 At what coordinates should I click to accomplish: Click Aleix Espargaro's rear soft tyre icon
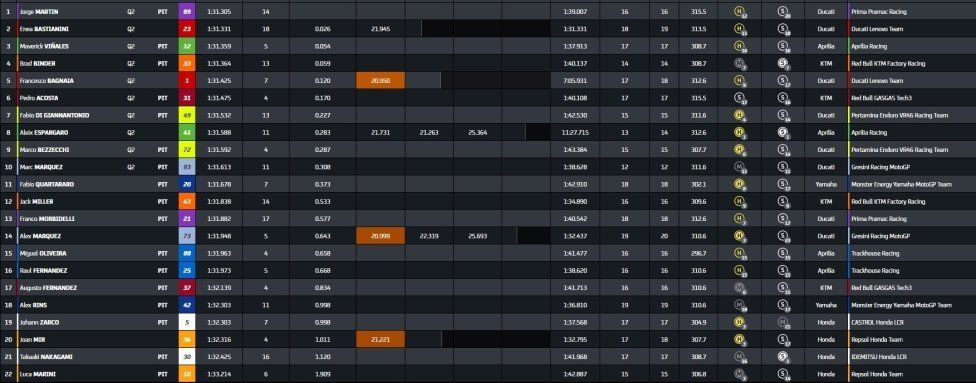coord(783,132)
